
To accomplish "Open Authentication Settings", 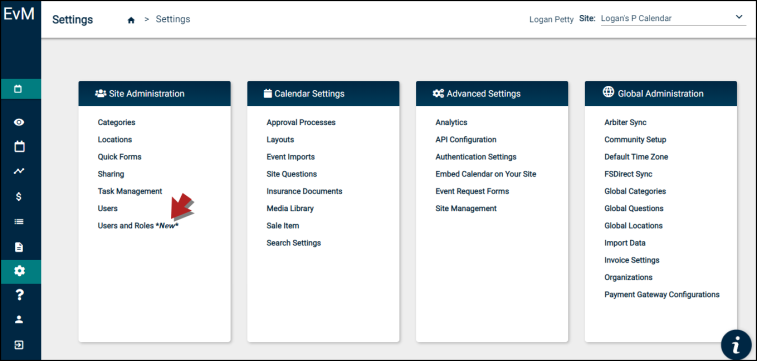I will pos(476,157).
